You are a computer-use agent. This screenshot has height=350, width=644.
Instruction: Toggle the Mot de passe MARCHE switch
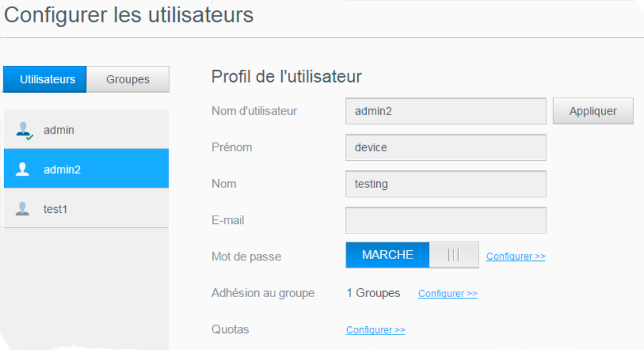coord(388,255)
